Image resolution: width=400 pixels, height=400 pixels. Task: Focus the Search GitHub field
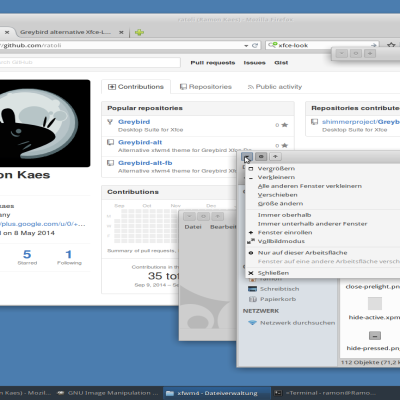tap(89, 62)
